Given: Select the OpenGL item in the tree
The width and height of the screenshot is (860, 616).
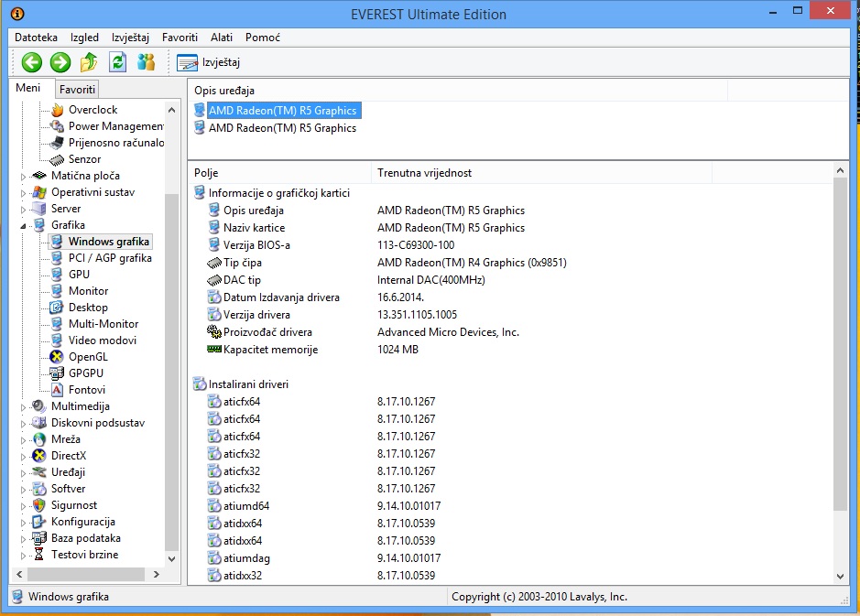Looking at the screenshot, I should (87, 357).
